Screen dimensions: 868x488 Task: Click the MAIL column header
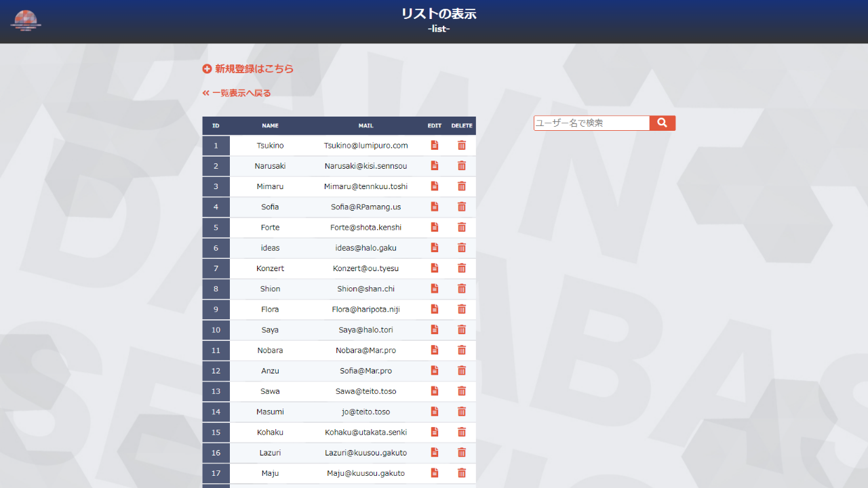[366, 125]
